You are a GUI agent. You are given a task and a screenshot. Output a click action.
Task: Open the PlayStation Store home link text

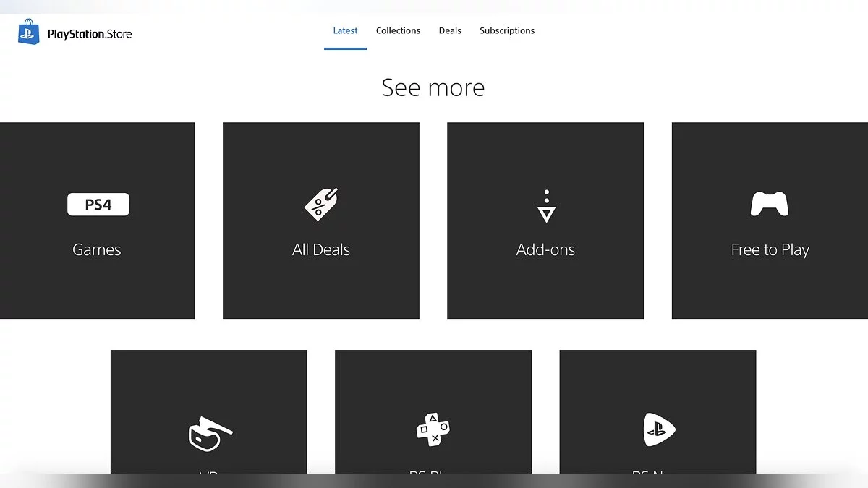click(x=90, y=34)
